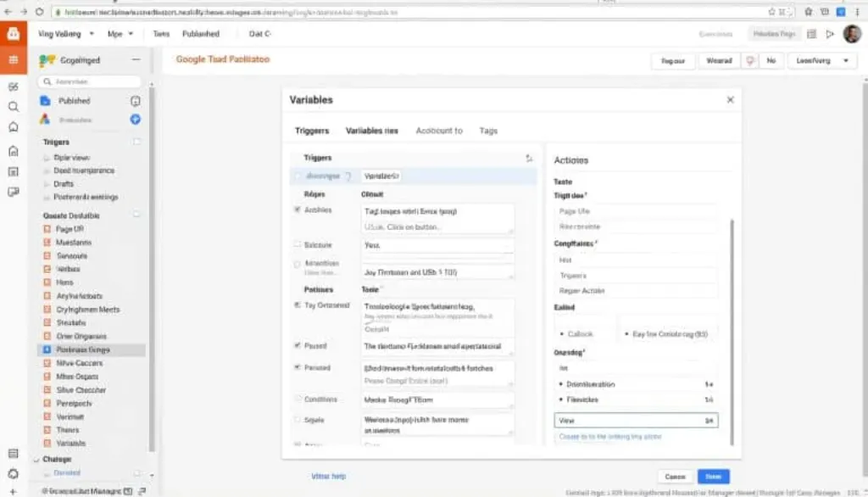Expand the Disintiseration row in Actions
Screen dimensions: 868x497
(x=636, y=384)
